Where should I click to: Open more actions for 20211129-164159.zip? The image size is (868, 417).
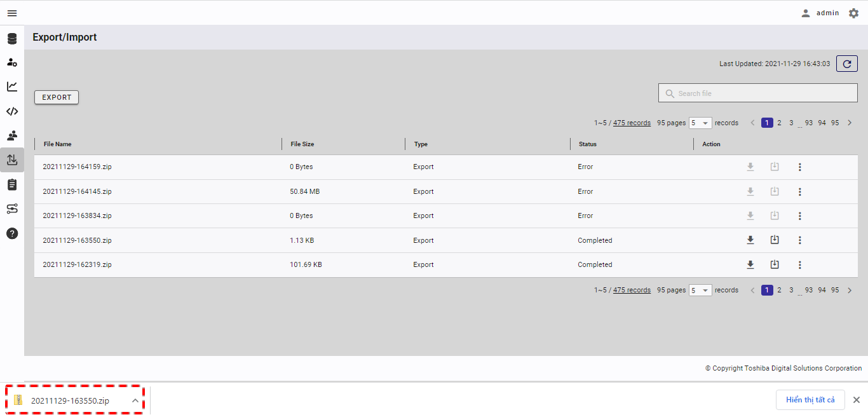[x=800, y=167]
